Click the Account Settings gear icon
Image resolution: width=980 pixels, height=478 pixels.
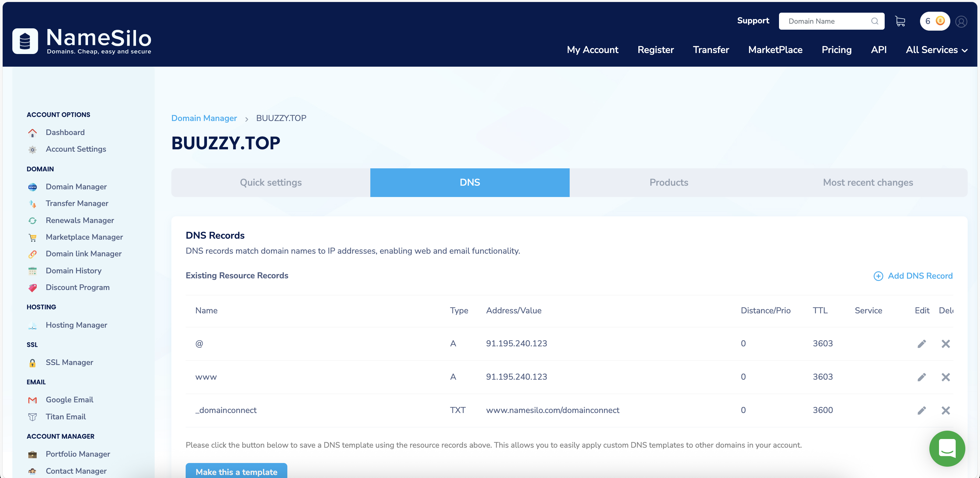[32, 150]
